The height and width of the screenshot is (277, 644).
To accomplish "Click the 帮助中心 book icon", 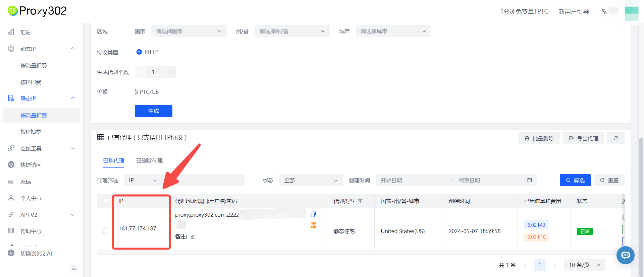I will (x=11, y=231).
